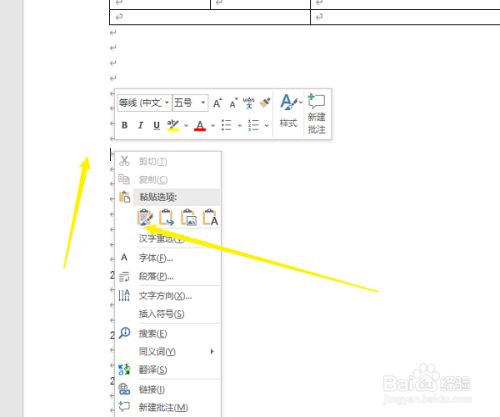The width and height of the screenshot is (500, 417).
Task: Shrink font size with the smaller A icon
Action: pos(233,103)
